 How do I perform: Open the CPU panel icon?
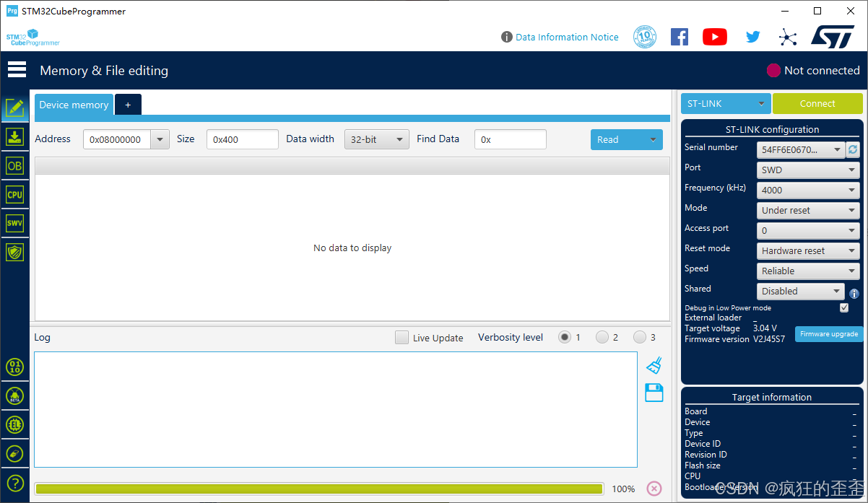14,194
